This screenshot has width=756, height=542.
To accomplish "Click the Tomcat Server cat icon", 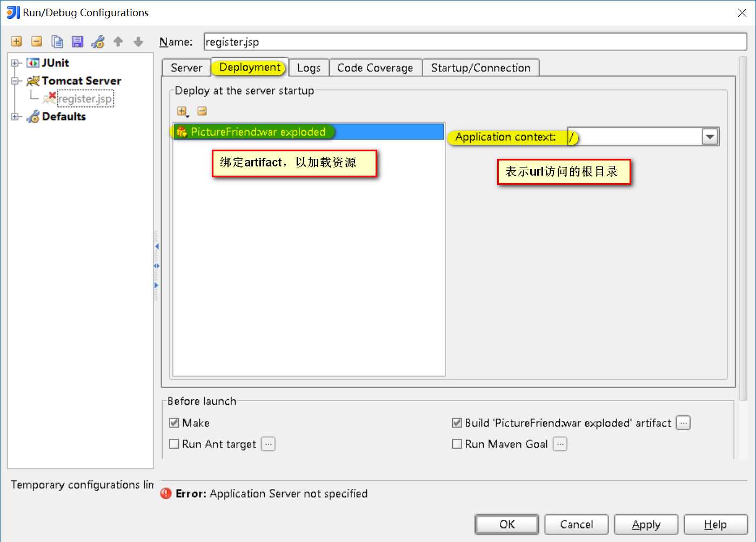I will point(33,81).
